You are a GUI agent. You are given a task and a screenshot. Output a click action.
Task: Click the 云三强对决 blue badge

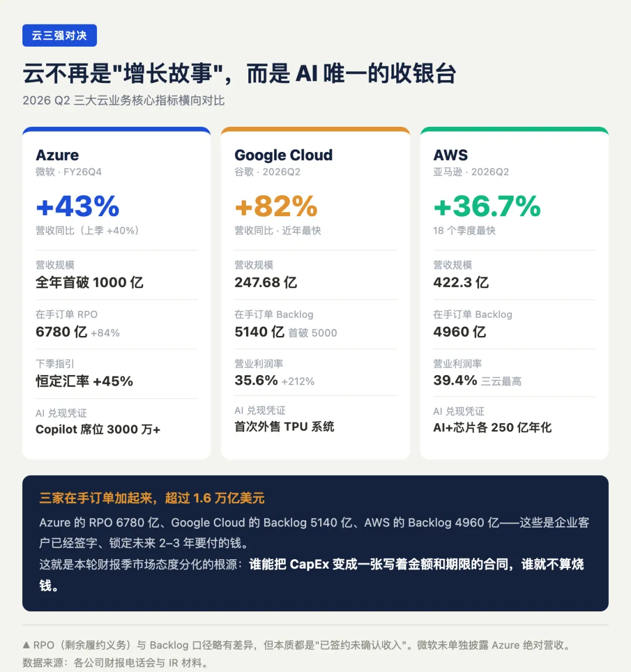click(x=60, y=35)
